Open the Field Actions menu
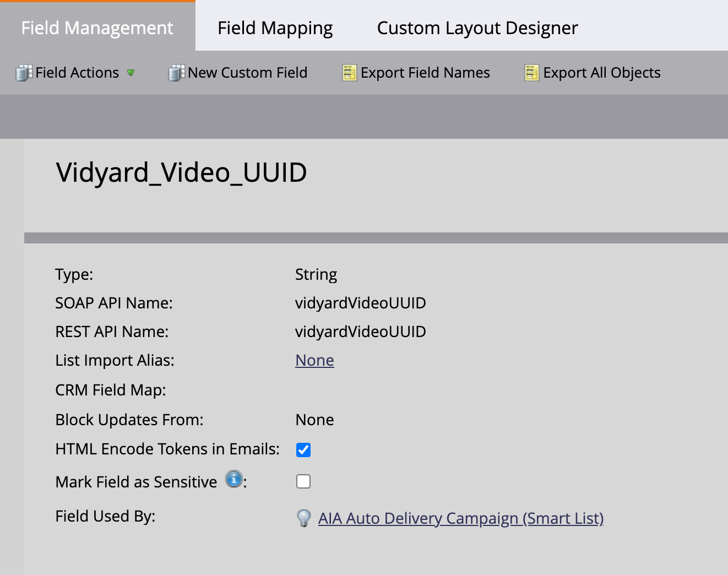The width and height of the screenshot is (728, 575). point(77,72)
